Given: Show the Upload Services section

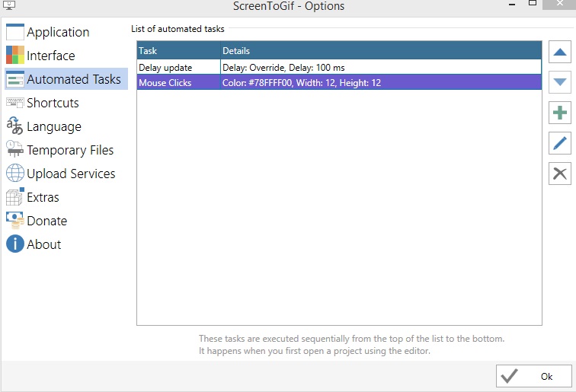Looking at the screenshot, I should click(x=66, y=173).
